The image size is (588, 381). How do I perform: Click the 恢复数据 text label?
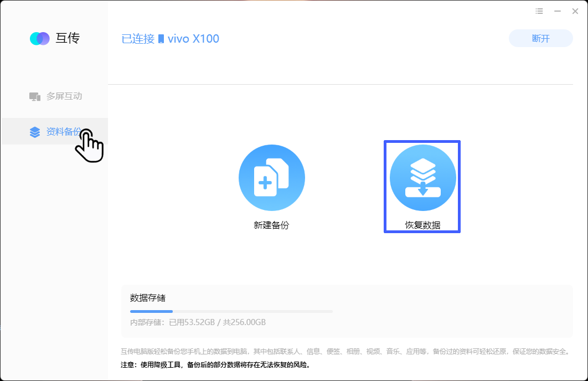[422, 225]
